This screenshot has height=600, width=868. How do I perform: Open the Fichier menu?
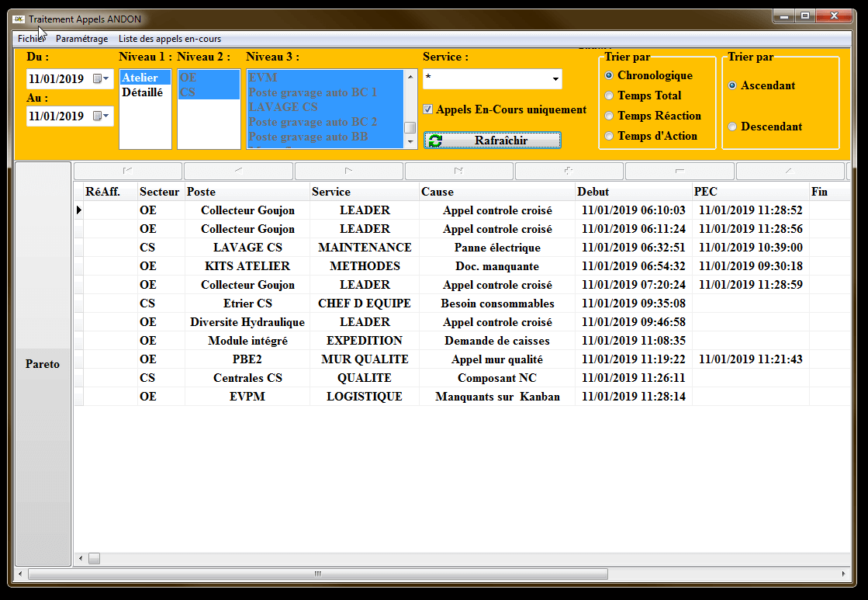[x=31, y=39]
